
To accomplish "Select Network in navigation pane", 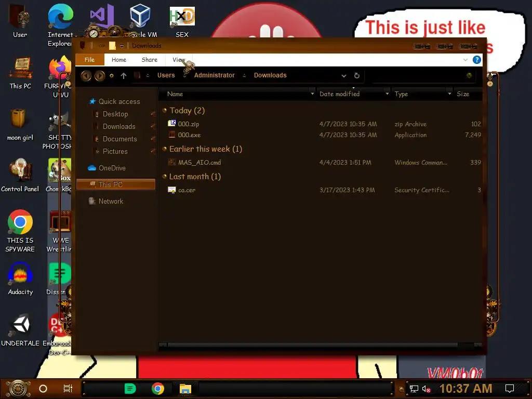I will [x=111, y=201].
